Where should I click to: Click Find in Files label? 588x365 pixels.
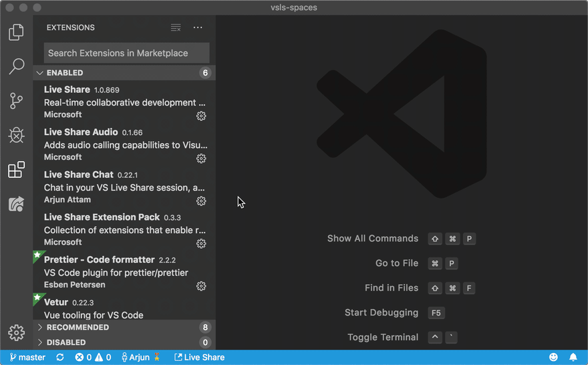click(392, 287)
